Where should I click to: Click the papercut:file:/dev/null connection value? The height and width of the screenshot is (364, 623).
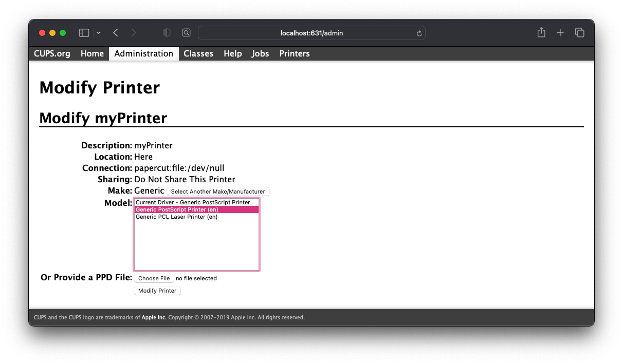(x=179, y=168)
